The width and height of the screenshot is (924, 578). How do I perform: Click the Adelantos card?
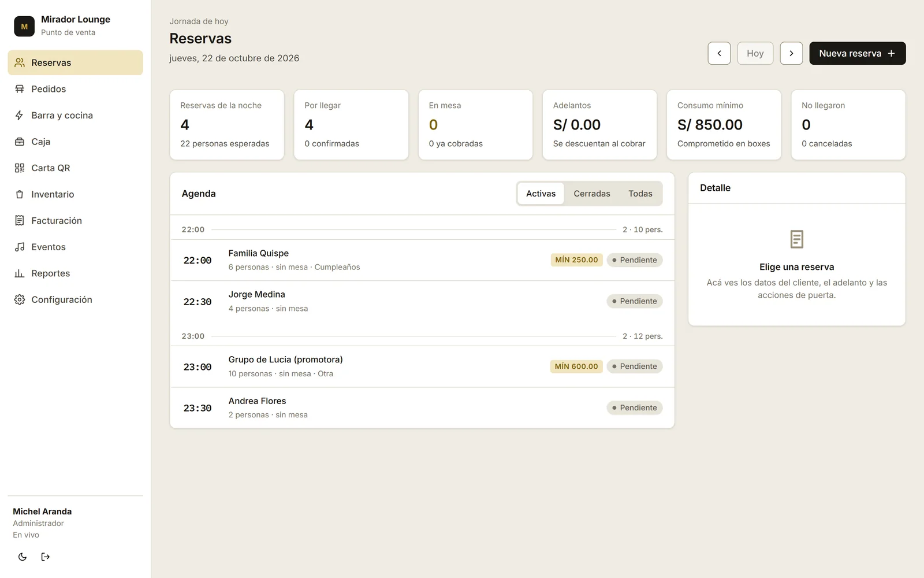pyautogui.click(x=599, y=125)
